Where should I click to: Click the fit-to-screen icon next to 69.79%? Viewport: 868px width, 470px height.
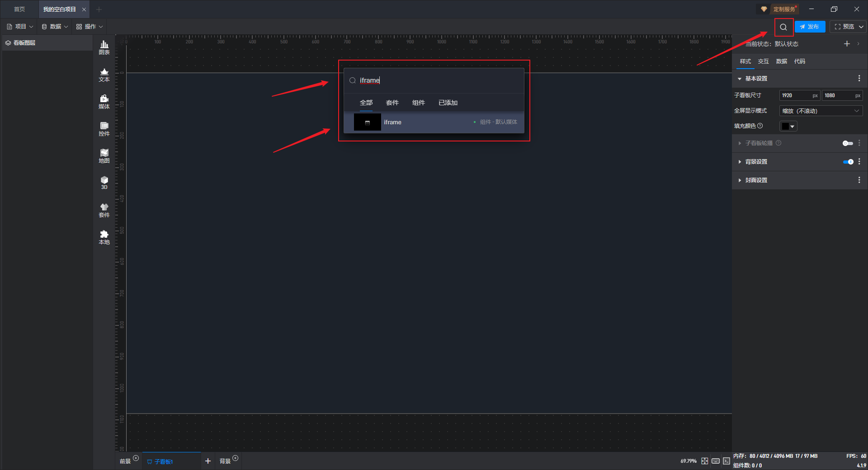705,461
